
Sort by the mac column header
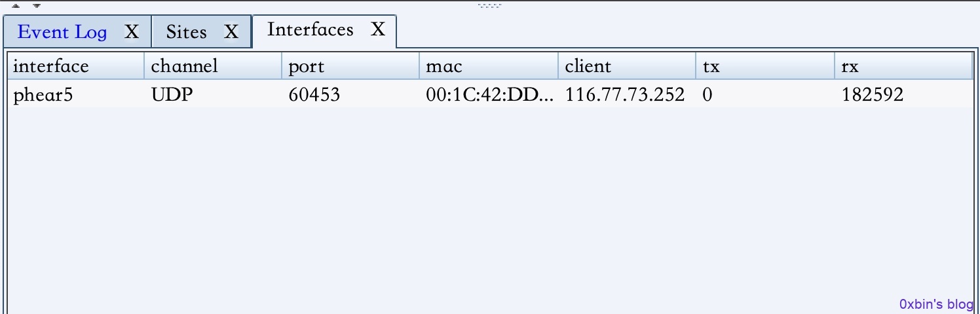(489, 66)
